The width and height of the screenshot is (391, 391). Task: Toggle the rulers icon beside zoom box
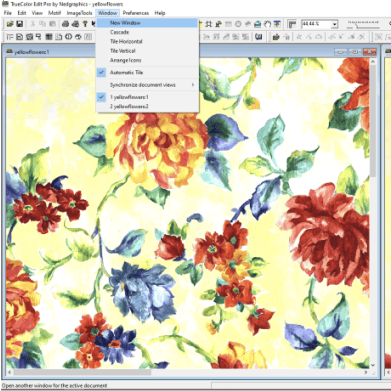pos(292,24)
